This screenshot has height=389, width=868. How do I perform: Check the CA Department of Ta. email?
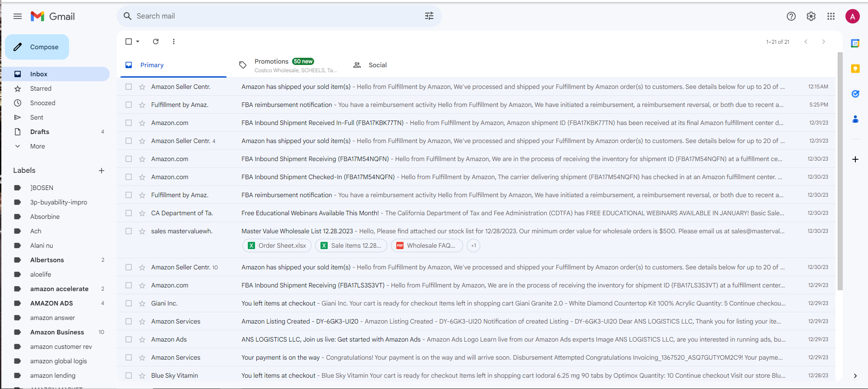point(129,213)
